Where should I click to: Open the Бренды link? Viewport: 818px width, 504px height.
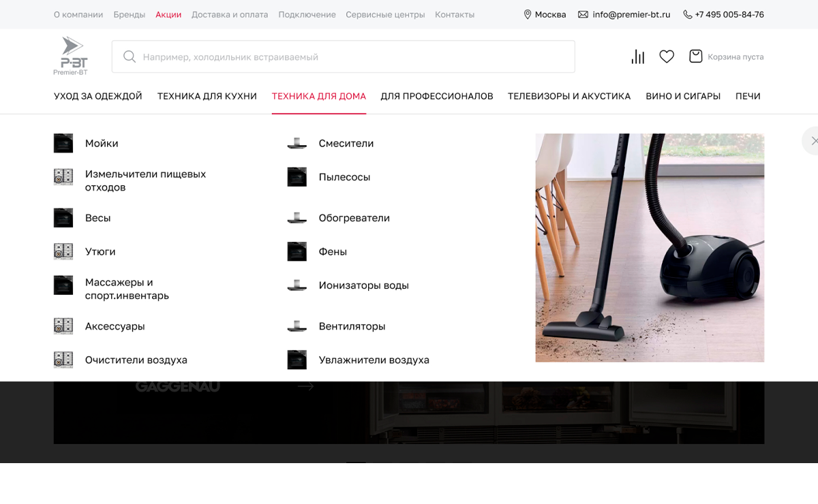click(x=130, y=14)
